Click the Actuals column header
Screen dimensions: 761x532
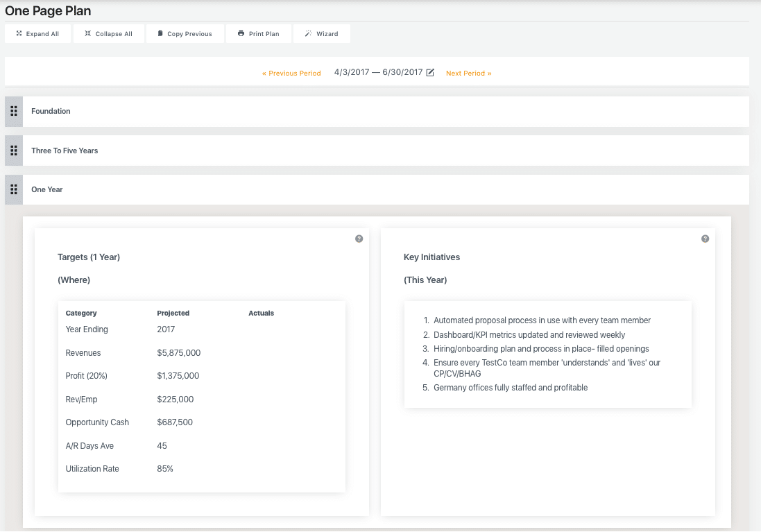(x=261, y=313)
